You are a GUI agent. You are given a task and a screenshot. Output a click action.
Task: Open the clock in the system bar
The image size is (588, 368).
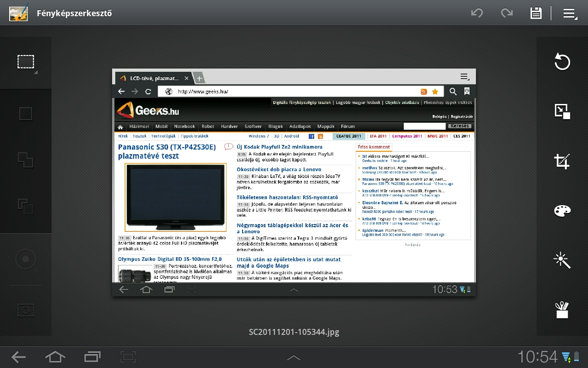(537, 356)
